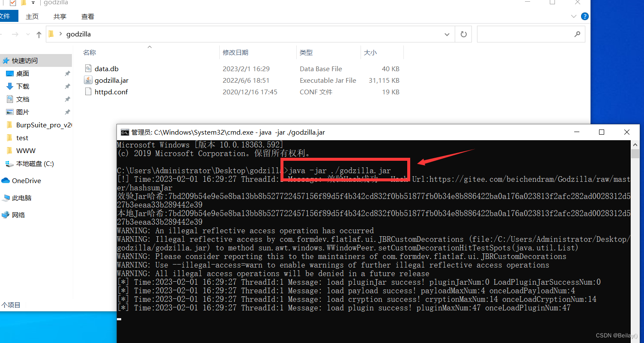The height and width of the screenshot is (343, 644).
Task: Select the data.db file icon
Action: pos(88,69)
